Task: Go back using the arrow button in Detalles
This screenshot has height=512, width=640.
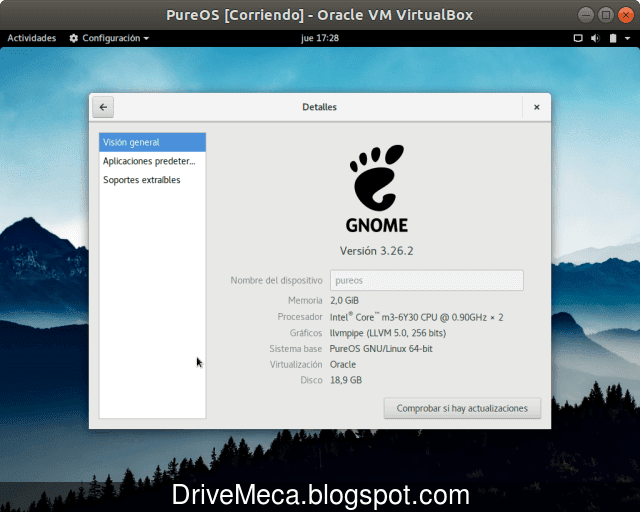Action: click(103, 107)
